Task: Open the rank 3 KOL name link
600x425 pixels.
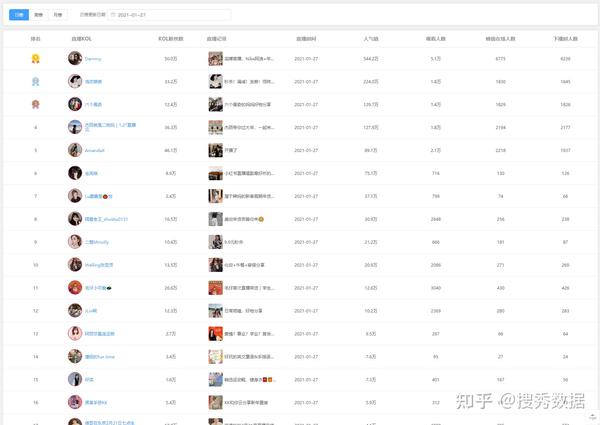Action: [x=93, y=104]
